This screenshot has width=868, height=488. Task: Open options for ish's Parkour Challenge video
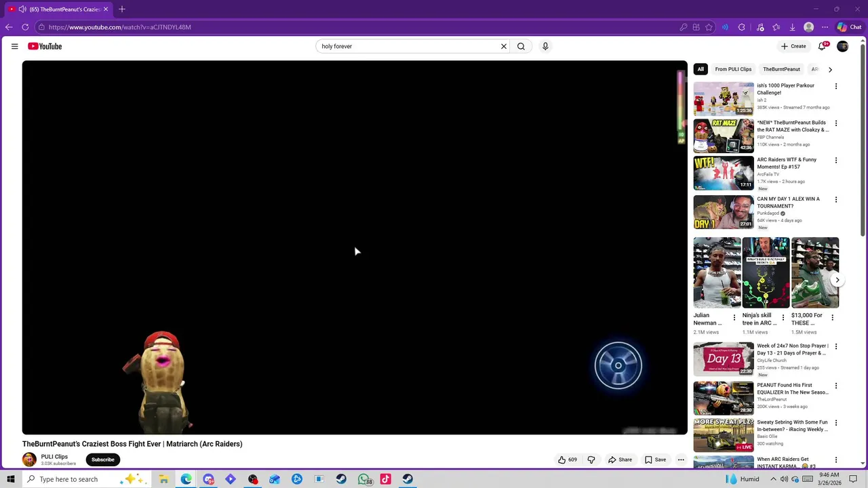[x=836, y=86]
